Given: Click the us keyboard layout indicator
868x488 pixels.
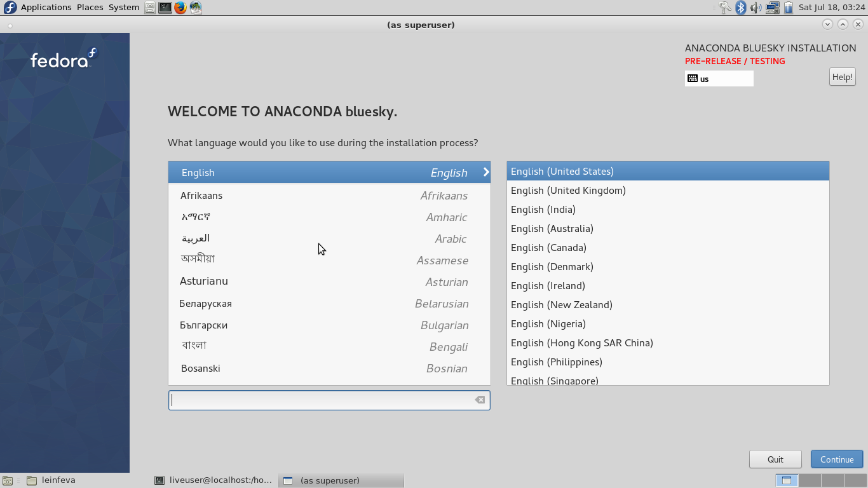Looking at the screenshot, I should [x=719, y=79].
